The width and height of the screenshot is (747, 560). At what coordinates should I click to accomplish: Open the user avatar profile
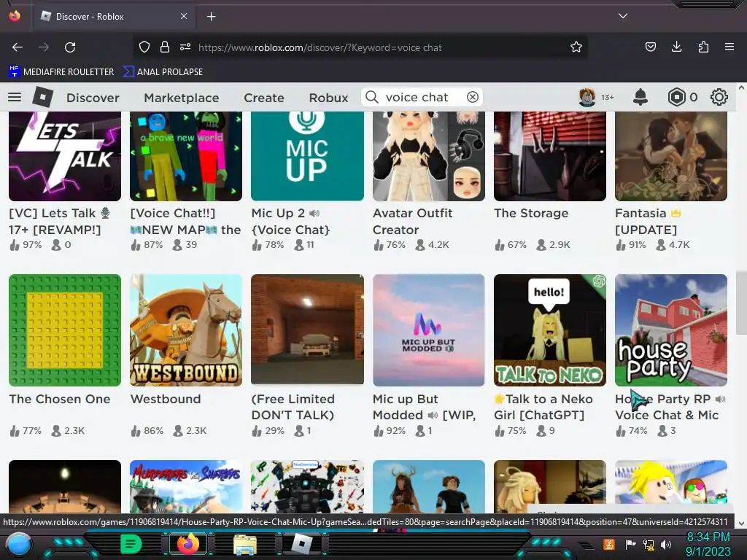point(587,97)
